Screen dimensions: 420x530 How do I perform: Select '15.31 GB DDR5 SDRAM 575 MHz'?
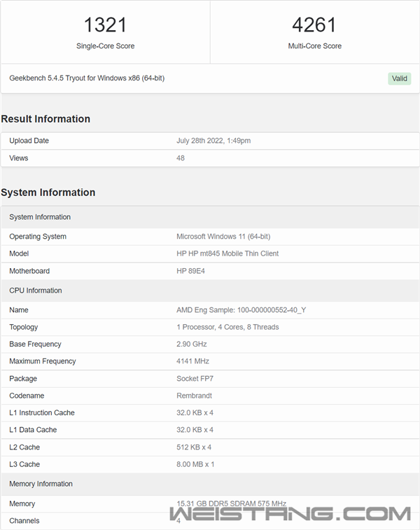(232, 503)
